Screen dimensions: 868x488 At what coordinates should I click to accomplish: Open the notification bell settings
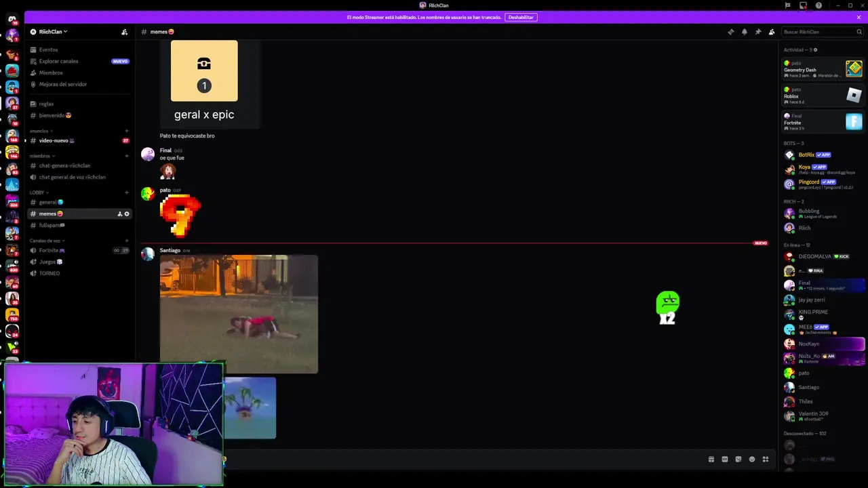[744, 32]
